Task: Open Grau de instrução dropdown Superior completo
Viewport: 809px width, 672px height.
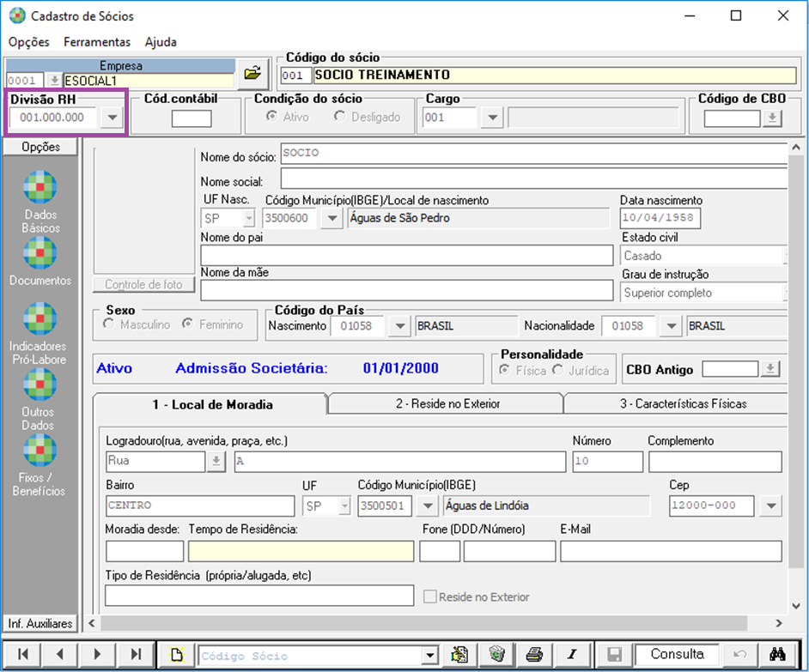Action: [703, 293]
